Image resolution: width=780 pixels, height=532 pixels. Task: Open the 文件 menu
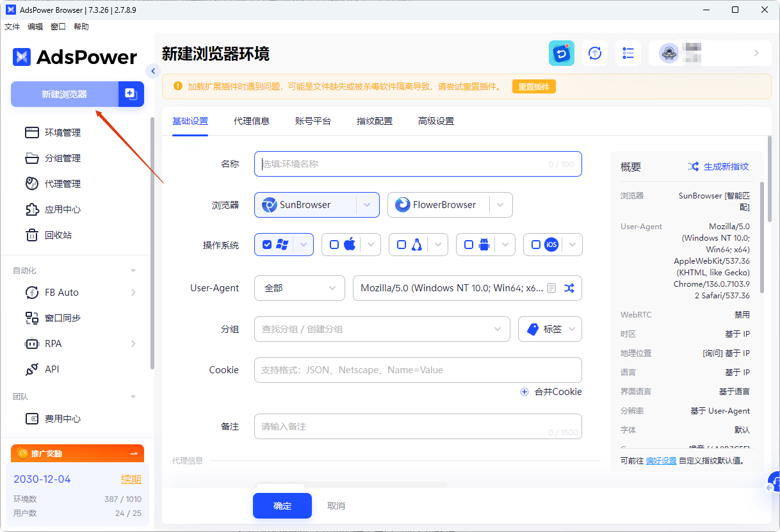pos(12,27)
